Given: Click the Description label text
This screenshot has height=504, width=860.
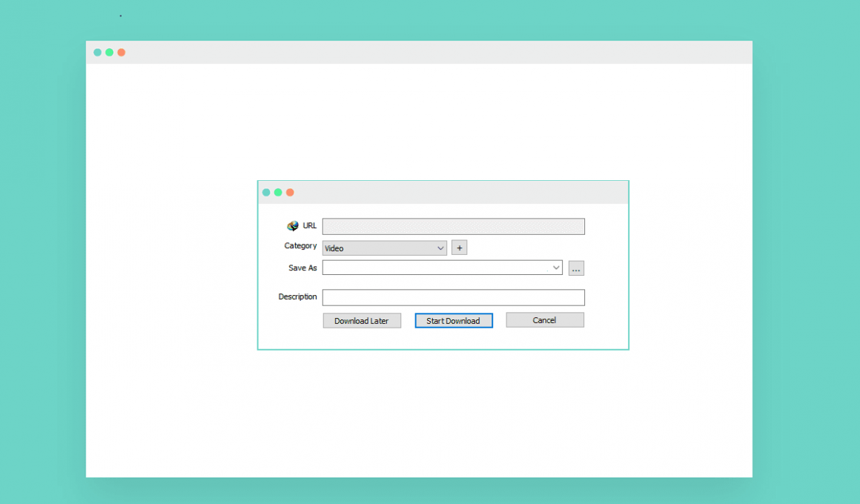Looking at the screenshot, I should pyautogui.click(x=297, y=296).
